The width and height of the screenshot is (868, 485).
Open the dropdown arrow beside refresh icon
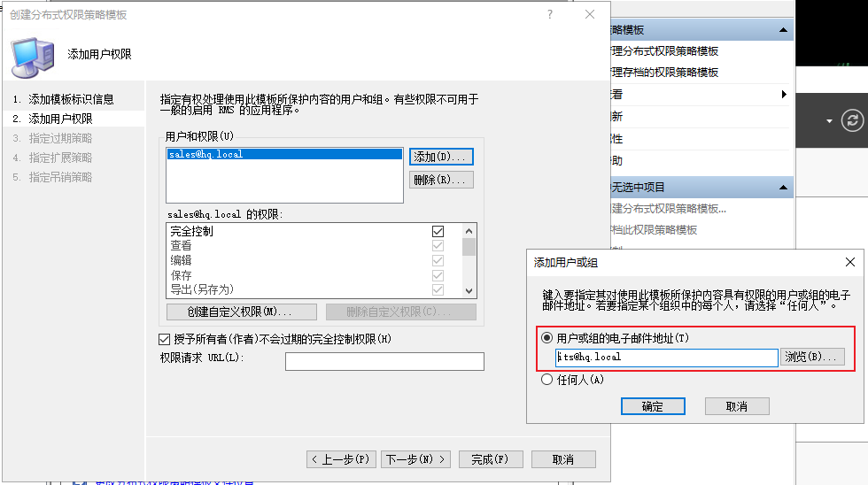(829, 121)
